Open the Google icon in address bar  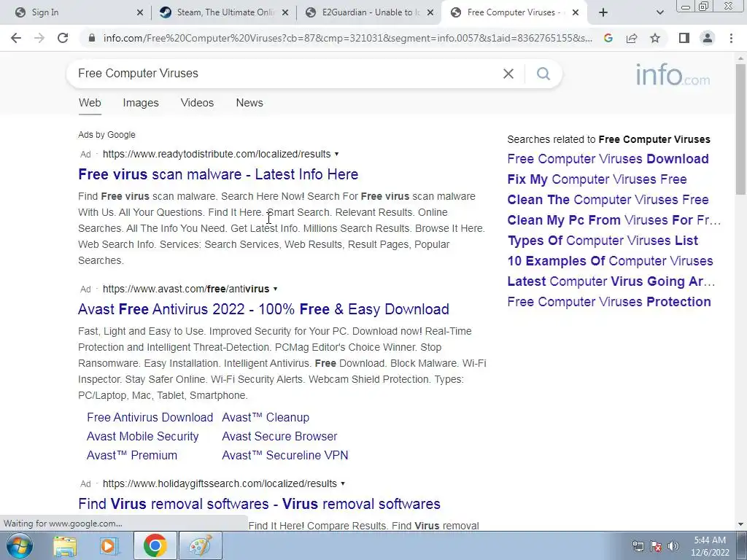coord(608,38)
